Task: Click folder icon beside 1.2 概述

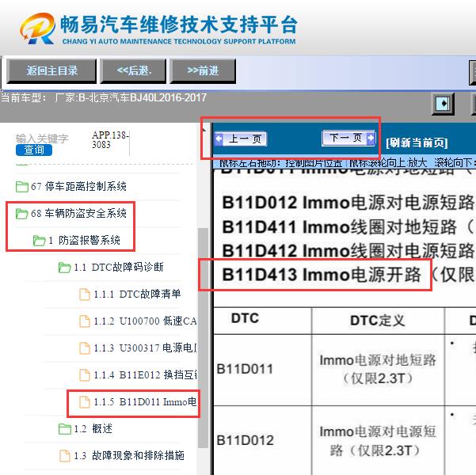Action: coord(64,429)
